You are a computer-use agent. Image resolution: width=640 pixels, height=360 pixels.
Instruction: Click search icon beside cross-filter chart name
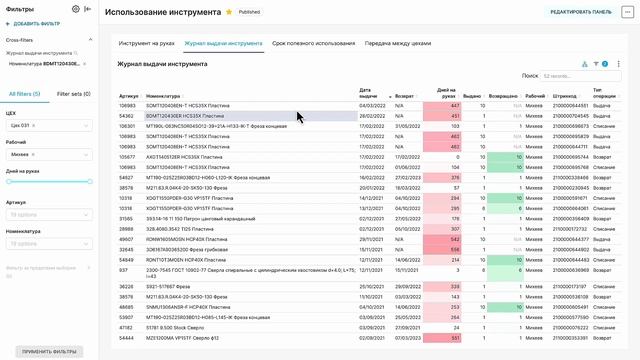[x=76, y=53]
